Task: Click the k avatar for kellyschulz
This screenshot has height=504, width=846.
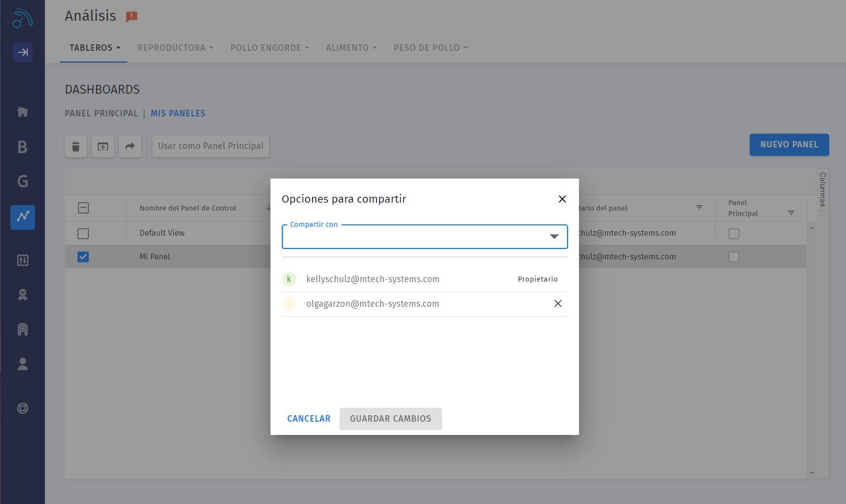Action: [x=289, y=279]
